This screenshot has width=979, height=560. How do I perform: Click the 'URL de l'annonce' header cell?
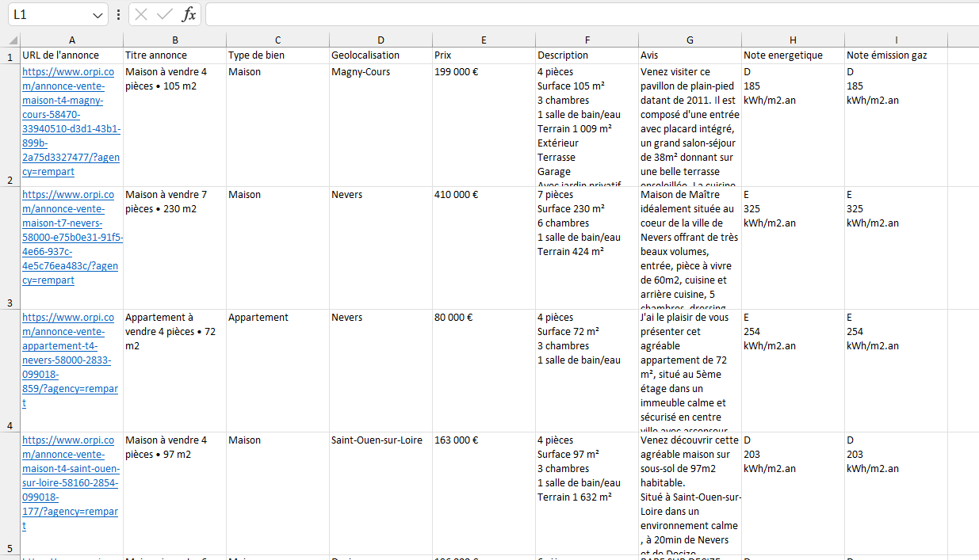point(72,55)
